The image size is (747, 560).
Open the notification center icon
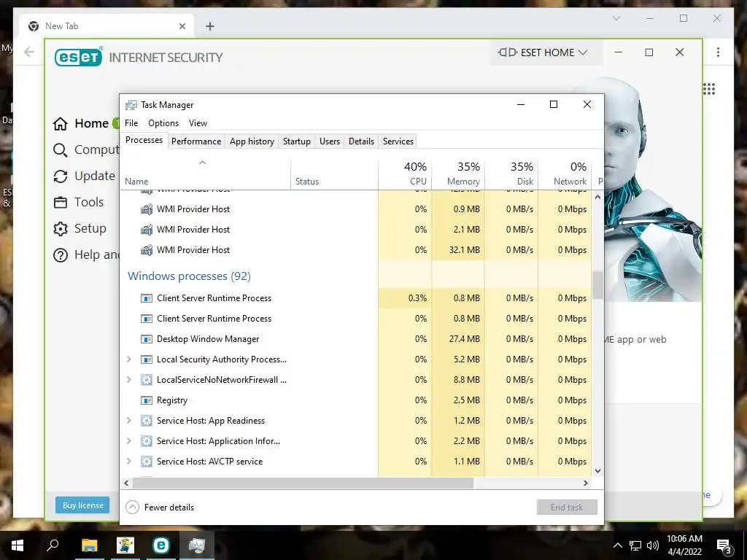pos(724,545)
